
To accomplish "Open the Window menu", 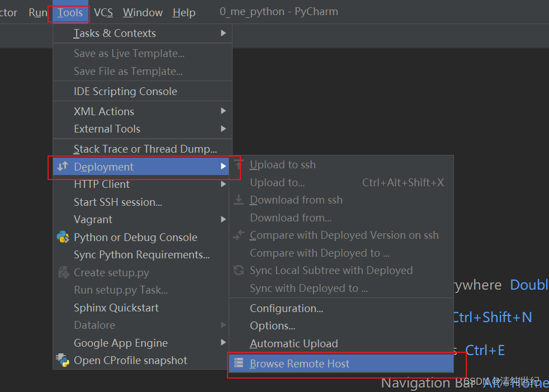I will coord(143,13).
